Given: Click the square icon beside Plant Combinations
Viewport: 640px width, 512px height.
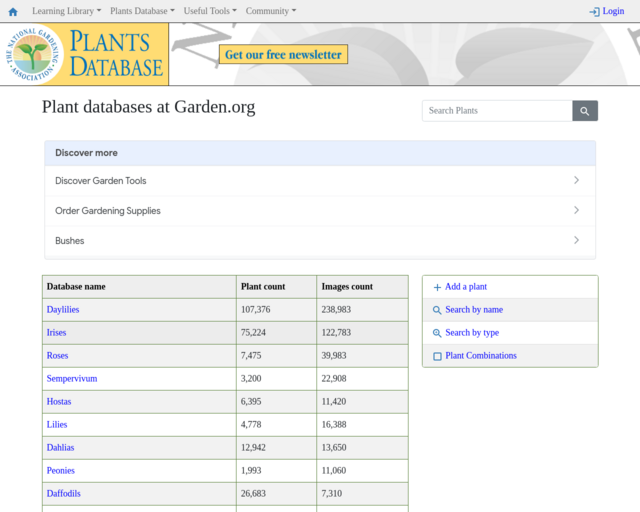Looking at the screenshot, I should click(437, 356).
